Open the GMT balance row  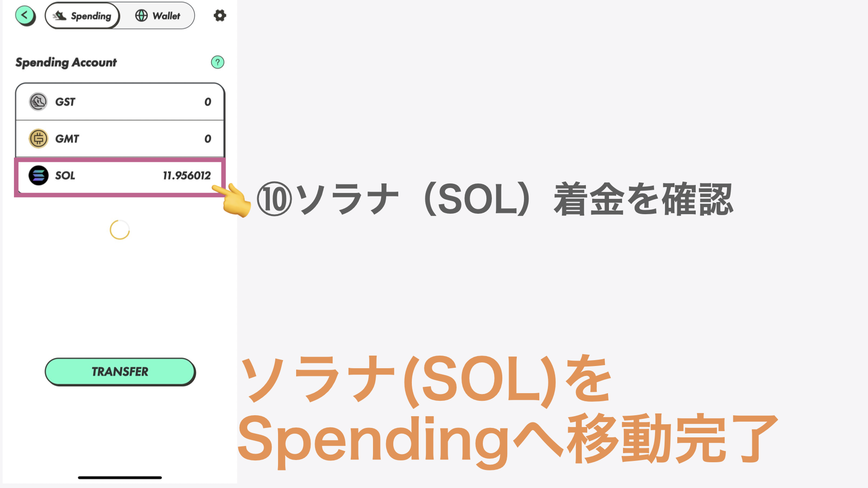point(120,139)
